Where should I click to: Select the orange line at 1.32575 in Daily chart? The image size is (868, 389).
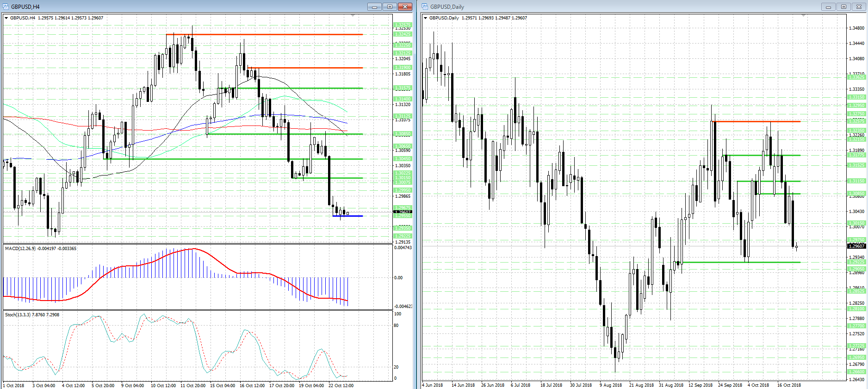click(756, 121)
